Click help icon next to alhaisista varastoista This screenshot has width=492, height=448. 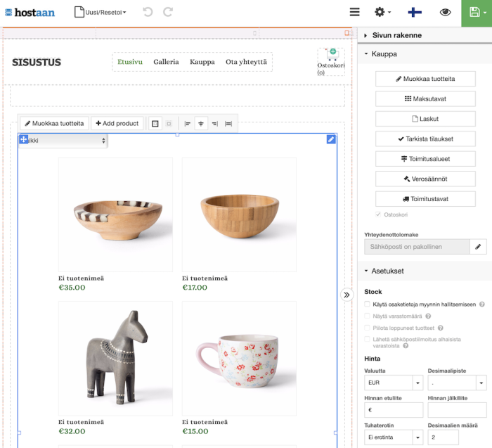tap(406, 346)
